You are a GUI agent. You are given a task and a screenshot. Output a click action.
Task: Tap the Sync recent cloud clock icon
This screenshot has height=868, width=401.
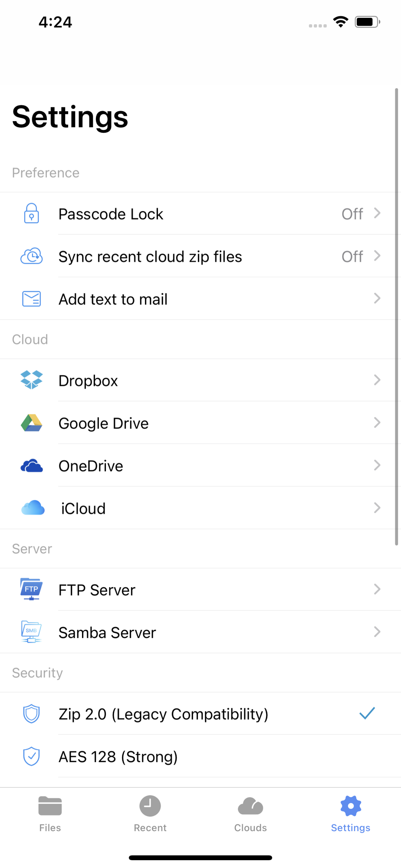[x=32, y=256]
